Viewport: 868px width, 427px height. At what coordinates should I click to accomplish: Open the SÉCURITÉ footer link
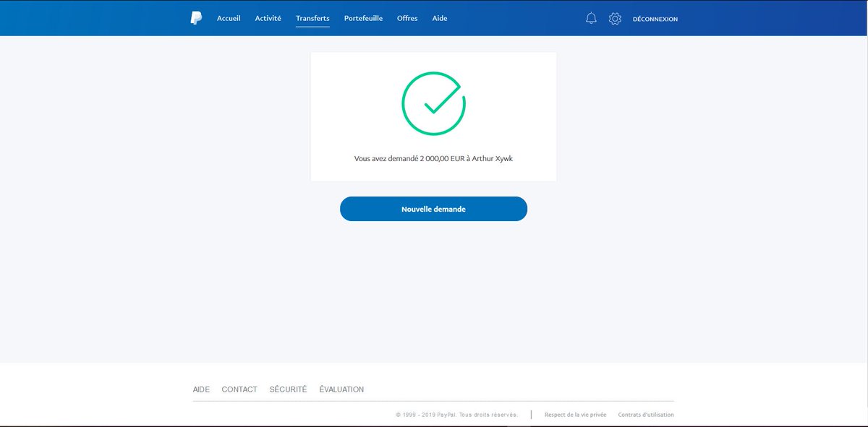pos(288,389)
